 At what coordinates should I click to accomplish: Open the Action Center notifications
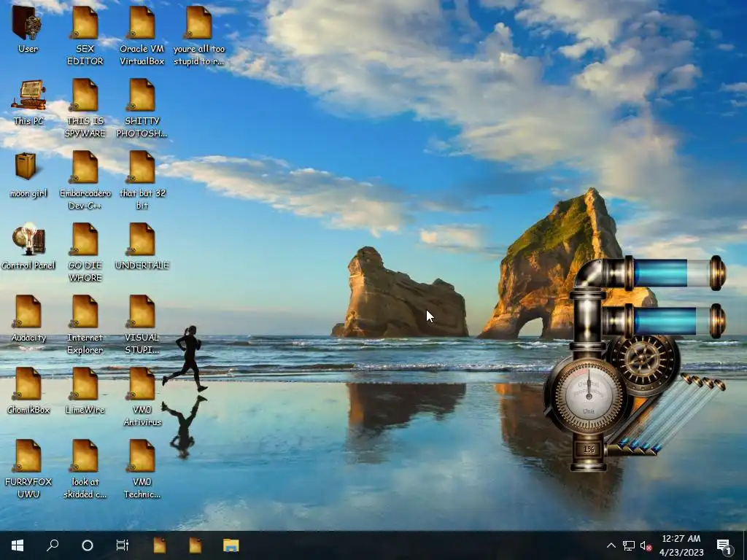724,545
